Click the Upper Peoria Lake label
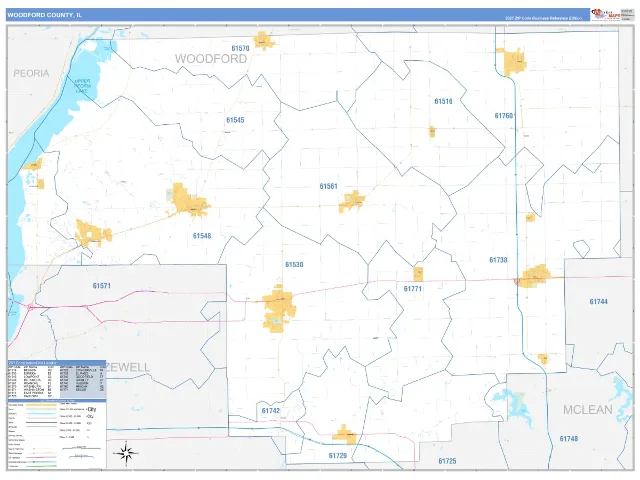The image size is (640, 480). (83, 86)
